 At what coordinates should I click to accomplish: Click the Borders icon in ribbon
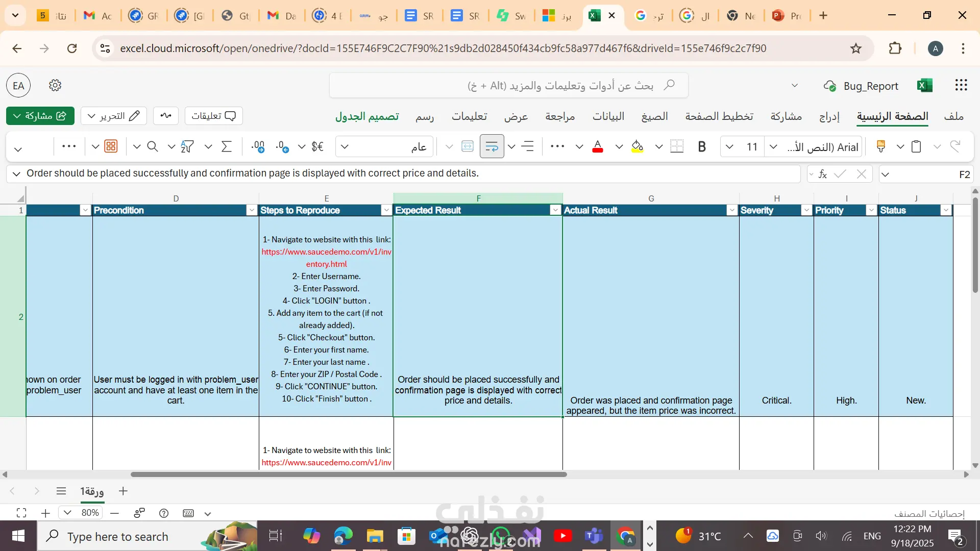pyautogui.click(x=677, y=147)
